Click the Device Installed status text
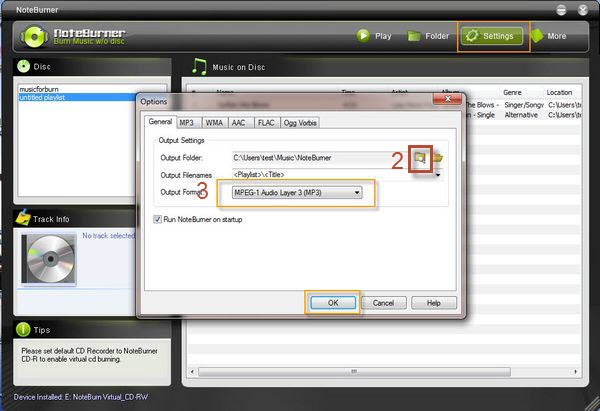The height and width of the screenshot is (411, 600). tap(81, 397)
